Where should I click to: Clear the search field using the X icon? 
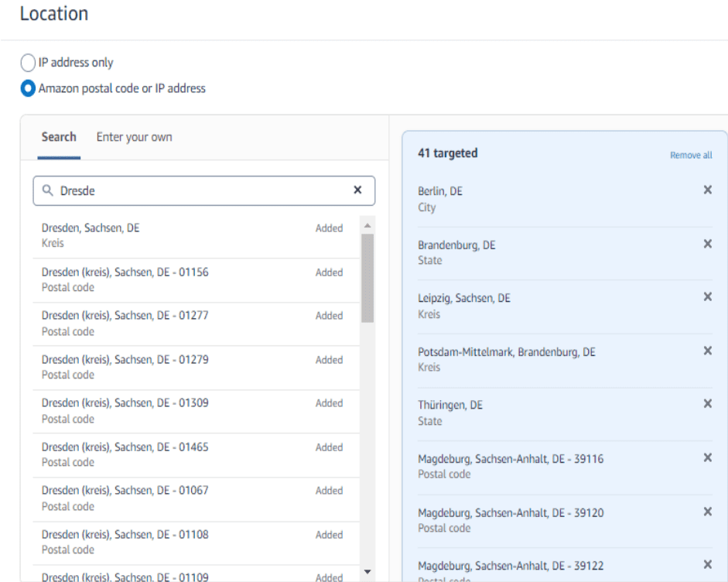[357, 190]
